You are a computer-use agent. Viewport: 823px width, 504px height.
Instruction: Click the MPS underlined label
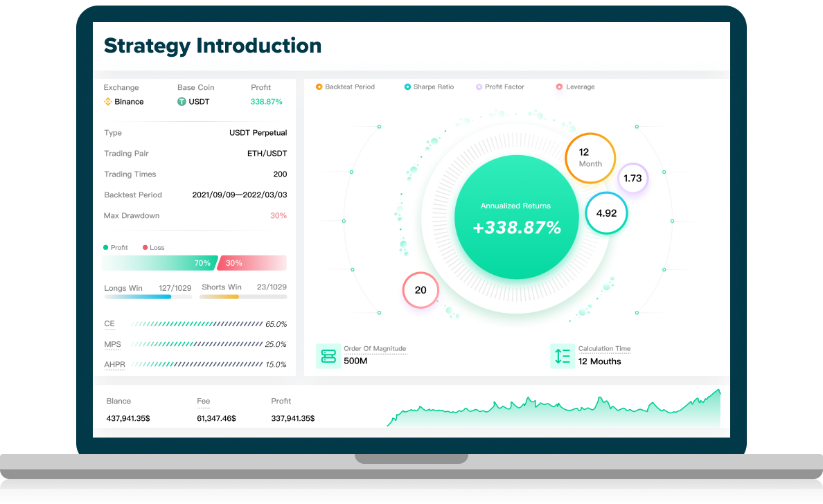[x=112, y=344]
